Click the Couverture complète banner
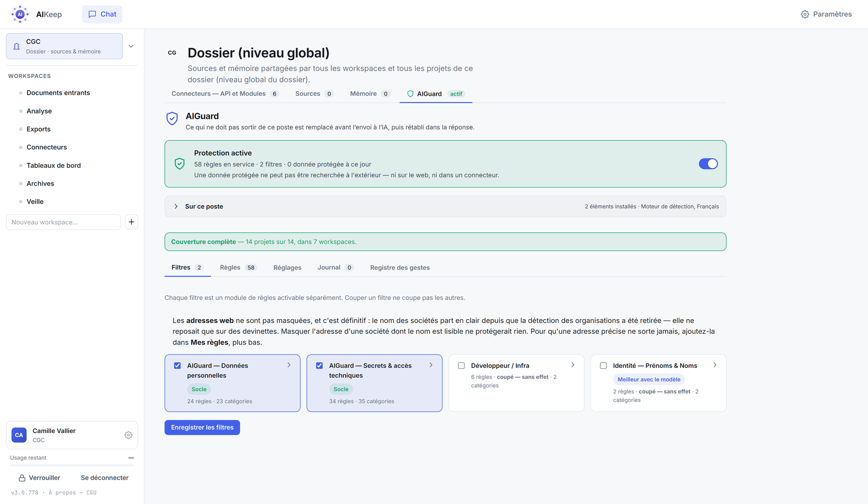868x504 pixels. (445, 242)
